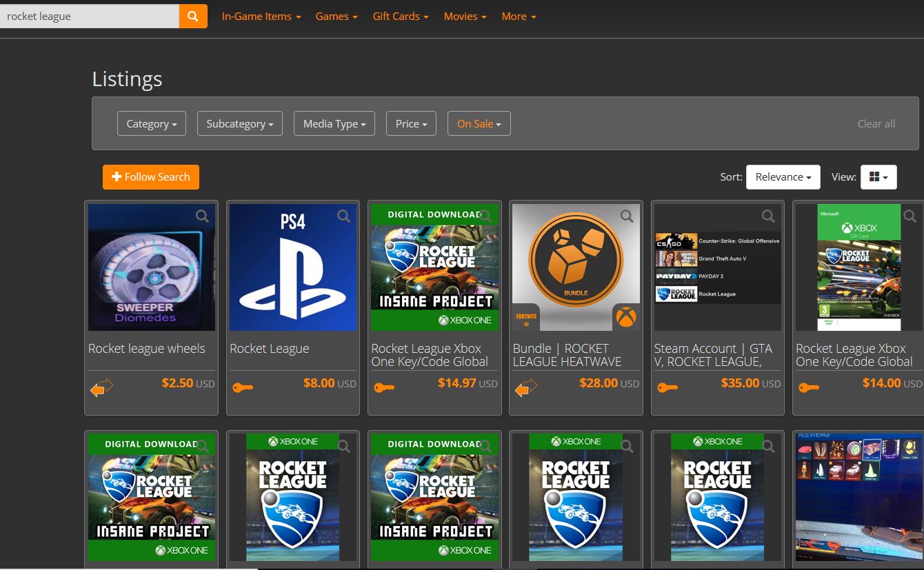Click the Xbox Gift Card thumbnail
Image resolution: width=924 pixels, height=570 pixels.
859,267
